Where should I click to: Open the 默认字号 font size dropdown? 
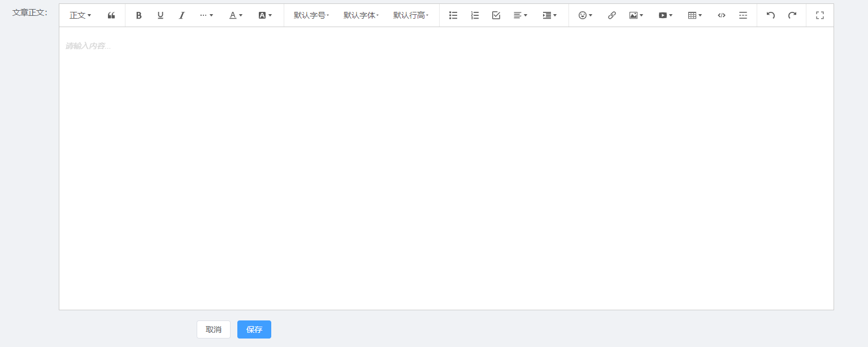click(311, 15)
